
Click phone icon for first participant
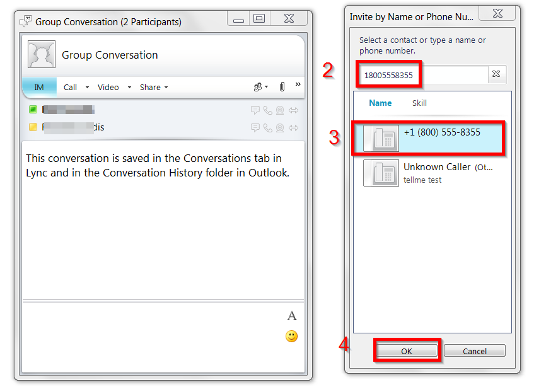[x=267, y=110]
